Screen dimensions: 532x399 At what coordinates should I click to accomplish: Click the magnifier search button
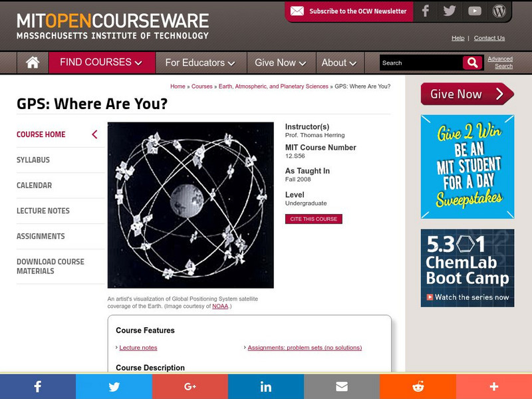472,63
